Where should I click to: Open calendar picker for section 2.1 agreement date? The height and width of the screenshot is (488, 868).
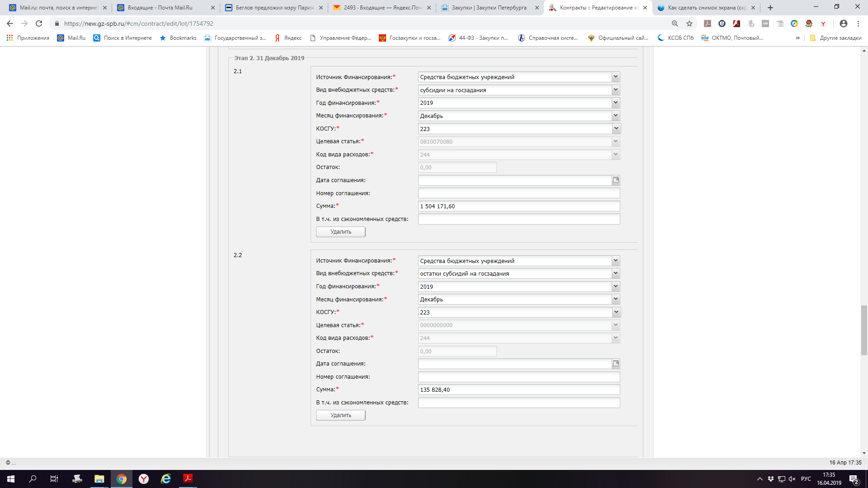(616, 180)
